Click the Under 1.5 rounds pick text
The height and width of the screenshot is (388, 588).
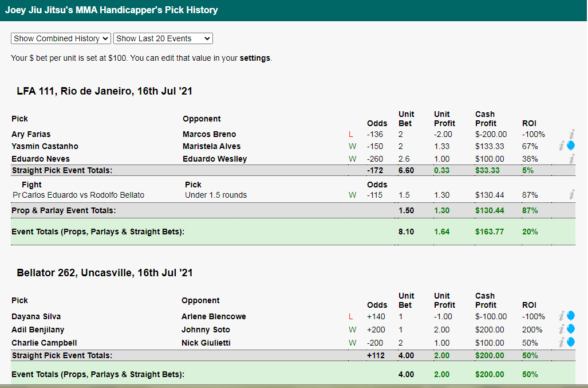[216, 195]
